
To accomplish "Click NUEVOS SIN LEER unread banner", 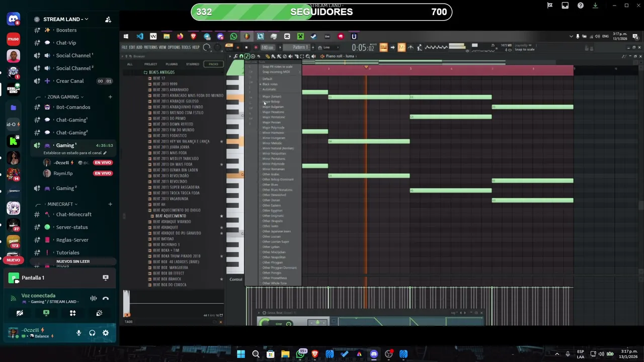I will 73,261.
